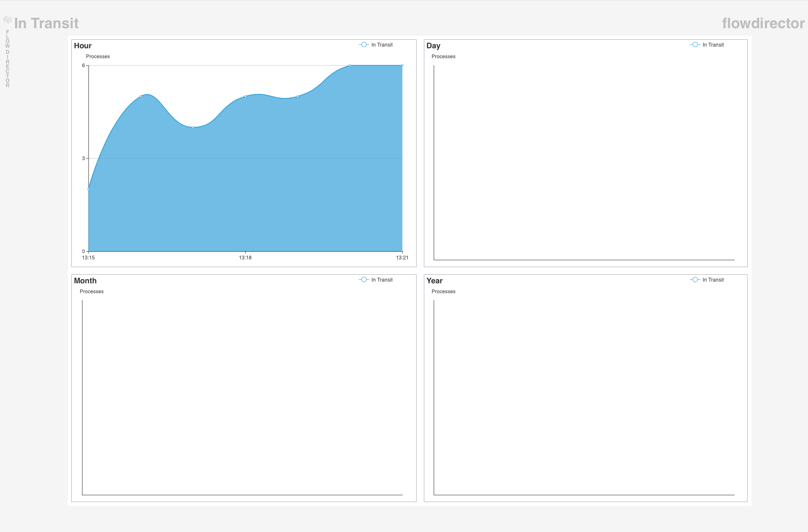
Task: Select the Hour chart data point at 13:15
Action: [88, 189]
